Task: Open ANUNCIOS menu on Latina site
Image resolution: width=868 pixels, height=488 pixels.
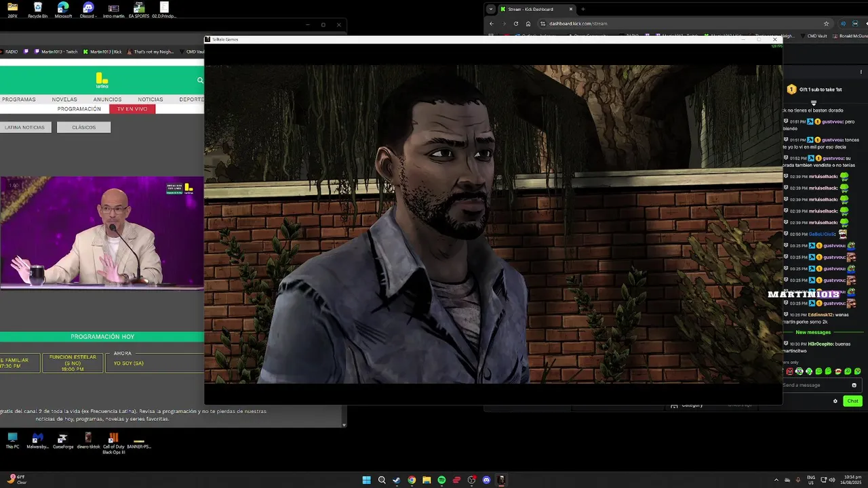Action: (107, 99)
